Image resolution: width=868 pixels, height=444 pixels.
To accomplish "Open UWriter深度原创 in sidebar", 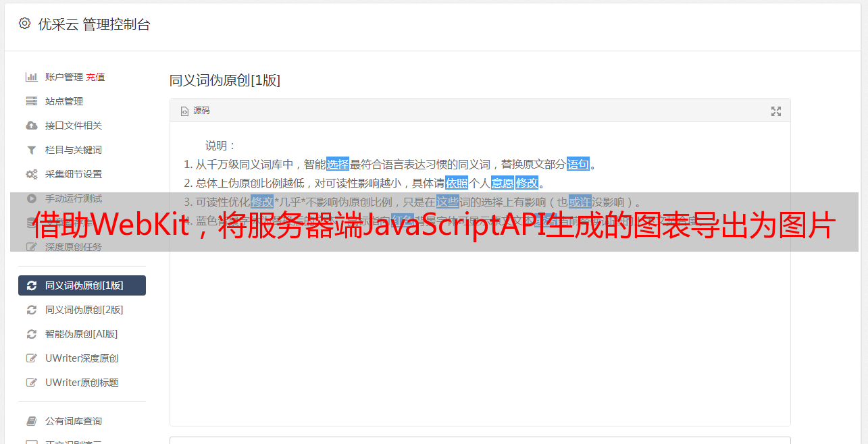I will (82, 358).
